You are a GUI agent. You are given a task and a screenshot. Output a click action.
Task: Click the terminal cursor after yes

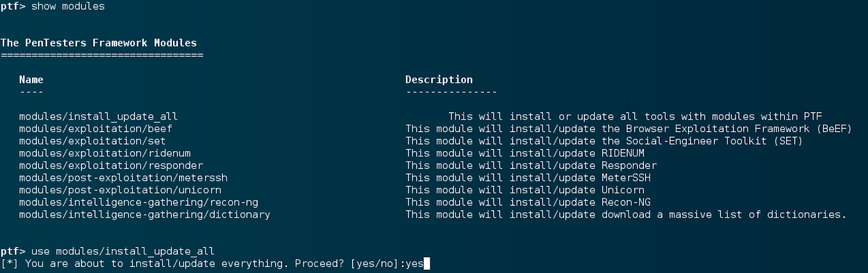click(x=427, y=264)
